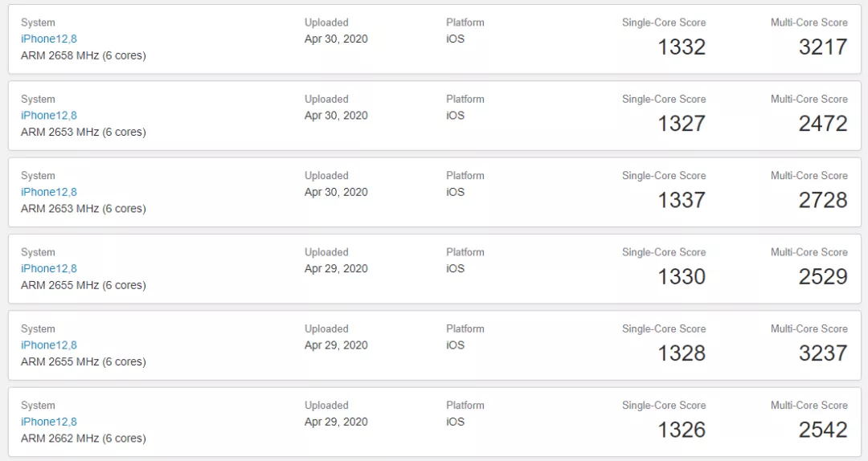
Task: Click the ARM 2662 MHz processor text
Action: pos(84,439)
